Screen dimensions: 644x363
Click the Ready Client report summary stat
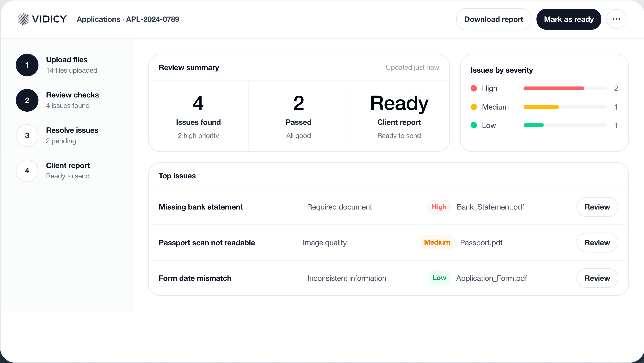tap(399, 116)
